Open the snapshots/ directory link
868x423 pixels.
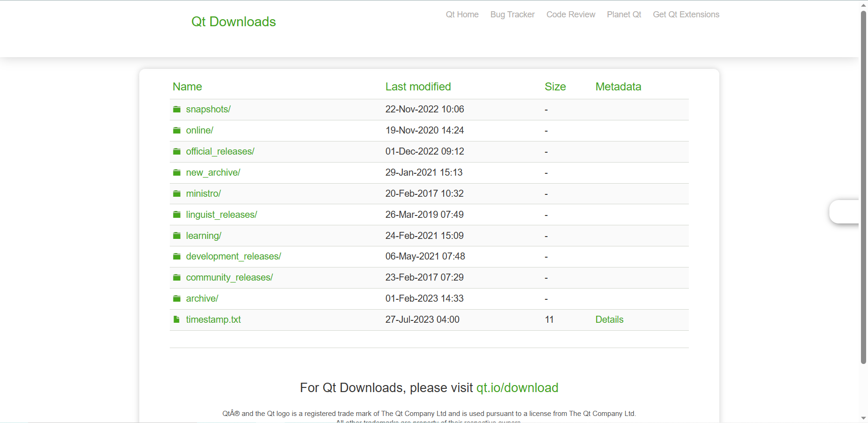[208, 109]
